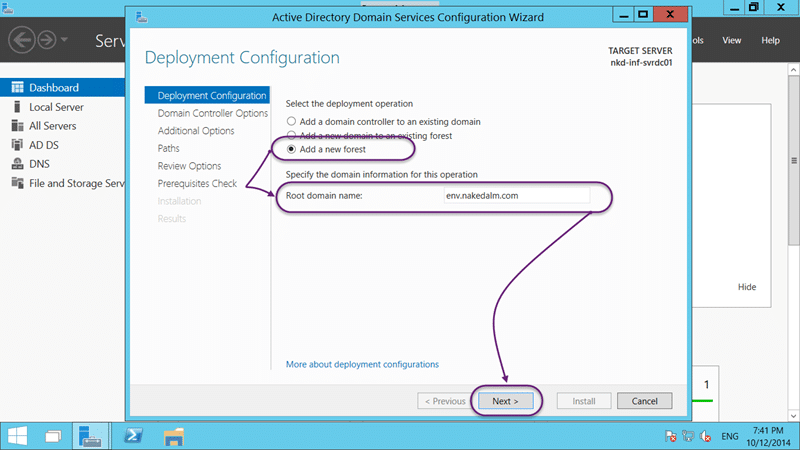This screenshot has width=800, height=450.
Task: Open the blank window icon in taskbar
Action: pyautogui.click(x=53, y=436)
